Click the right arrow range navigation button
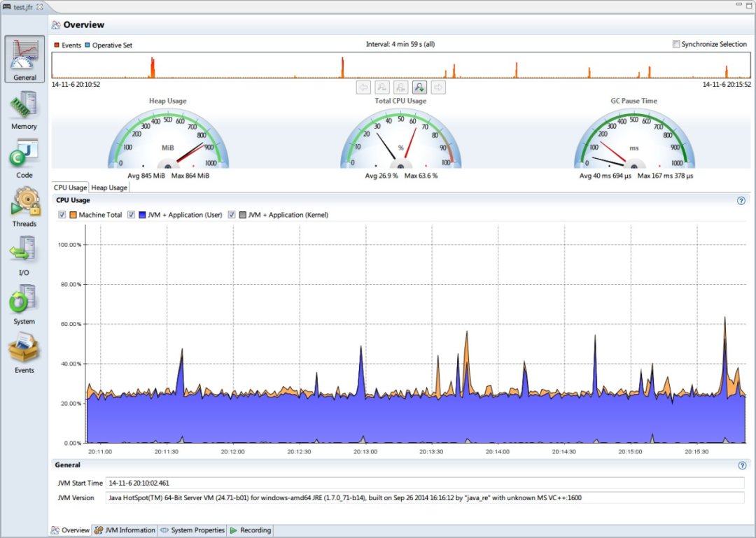The height and width of the screenshot is (538, 756). 438,87
